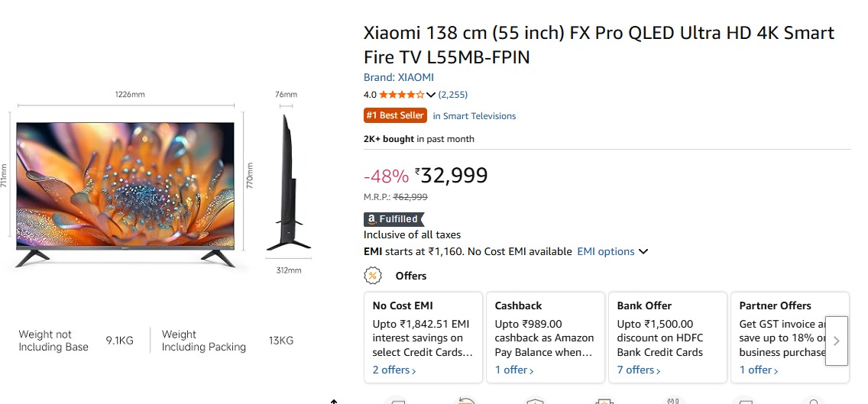Click the Amazon Fulfilled badge
Screen dimensions: 868x404
click(394, 219)
